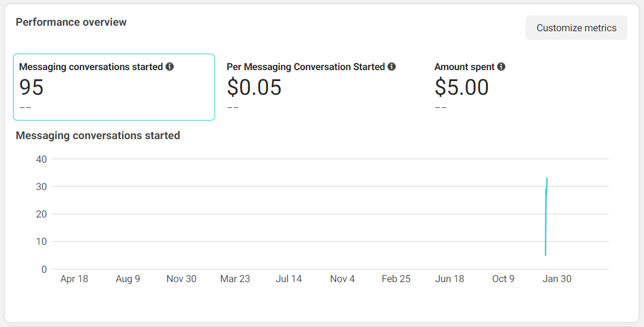Click the Jan 30 date label on axis
The height and width of the screenshot is (327, 644).
[557, 279]
